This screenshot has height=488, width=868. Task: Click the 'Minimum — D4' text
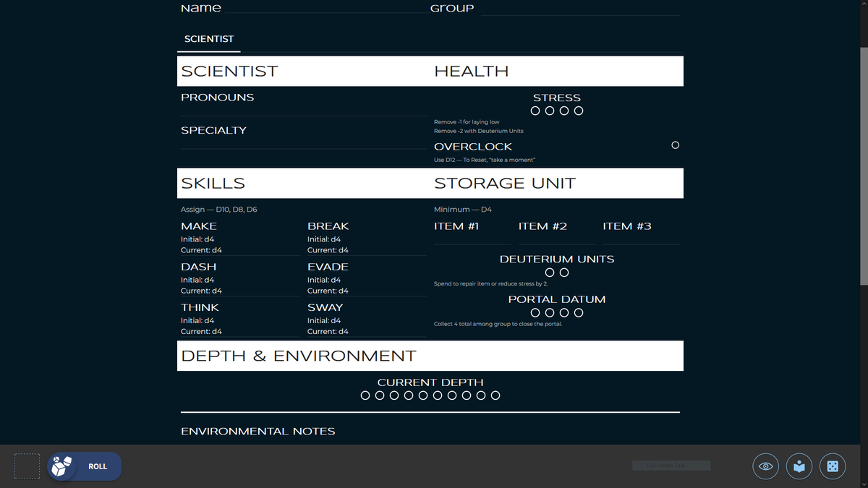(x=463, y=210)
